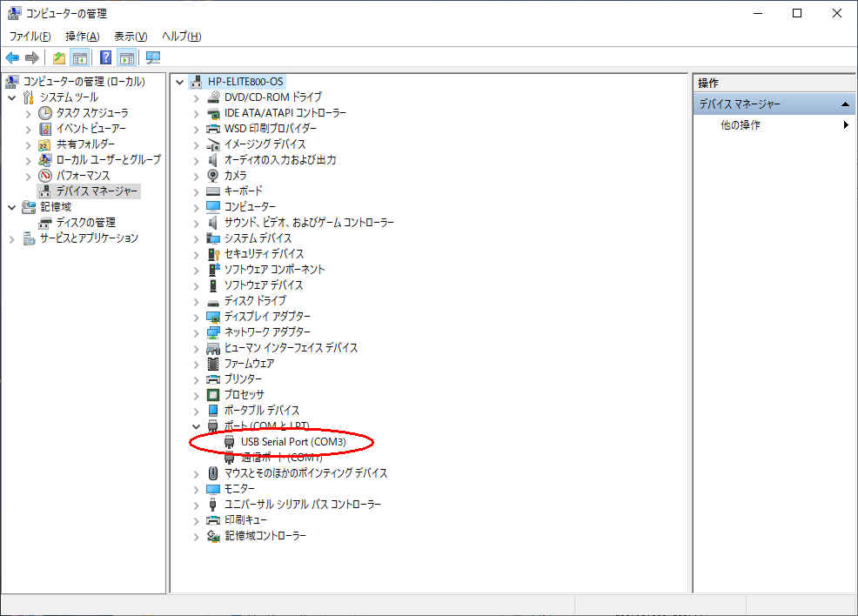Select the HP-ELITE800-OS root computer node

click(x=245, y=82)
